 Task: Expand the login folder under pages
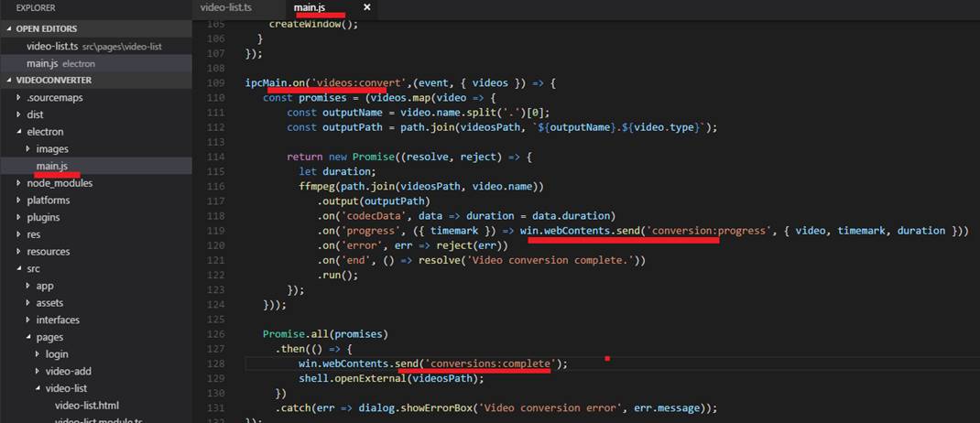56,353
